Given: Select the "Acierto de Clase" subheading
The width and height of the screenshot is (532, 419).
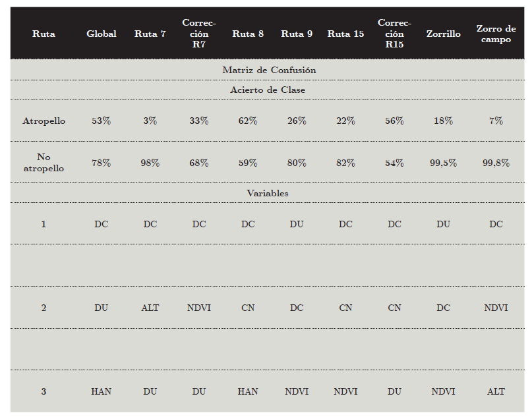Looking at the screenshot, I should pyautogui.click(x=268, y=90).
